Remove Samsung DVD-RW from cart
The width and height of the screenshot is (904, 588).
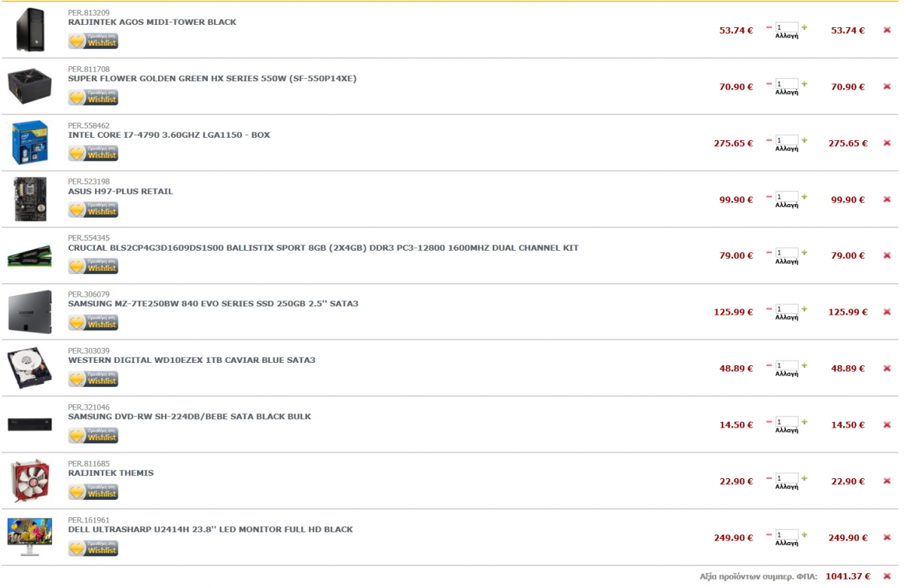pos(887,425)
